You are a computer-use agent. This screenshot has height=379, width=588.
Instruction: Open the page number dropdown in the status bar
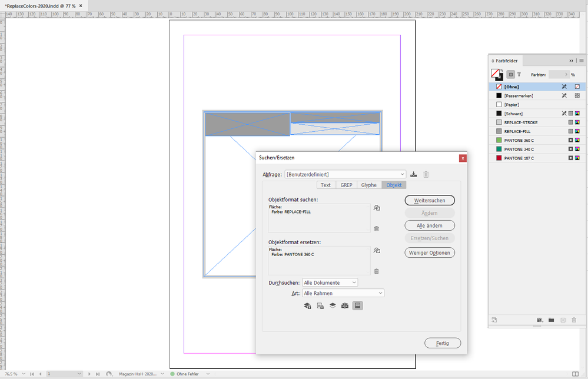(x=79, y=374)
